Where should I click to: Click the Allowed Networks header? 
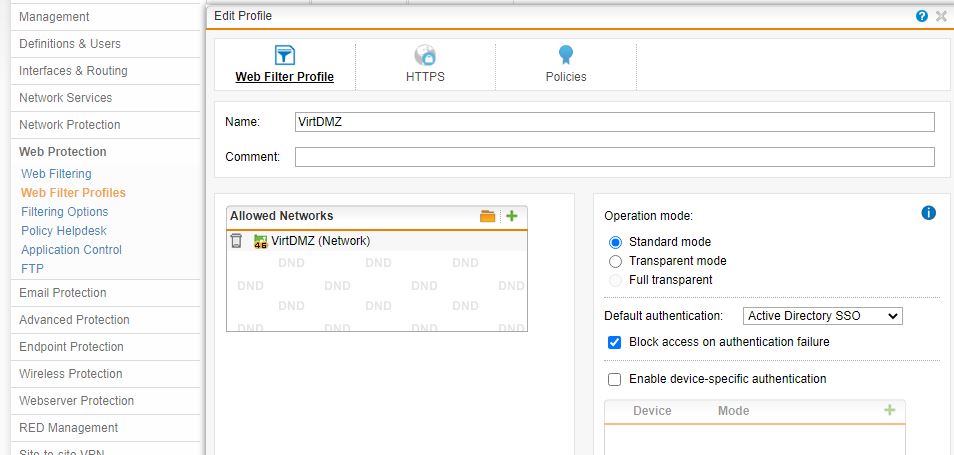coord(281,216)
